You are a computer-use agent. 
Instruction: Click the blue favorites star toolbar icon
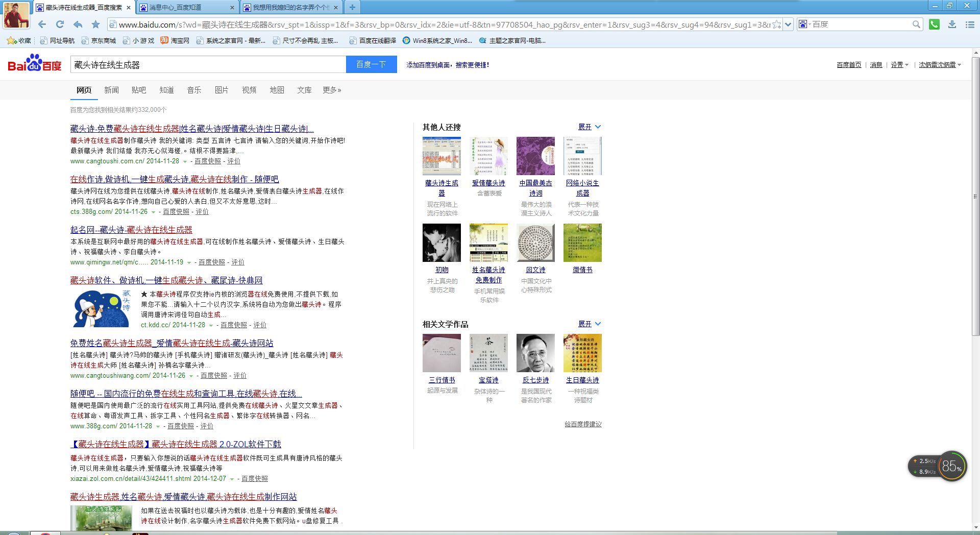pos(95,24)
